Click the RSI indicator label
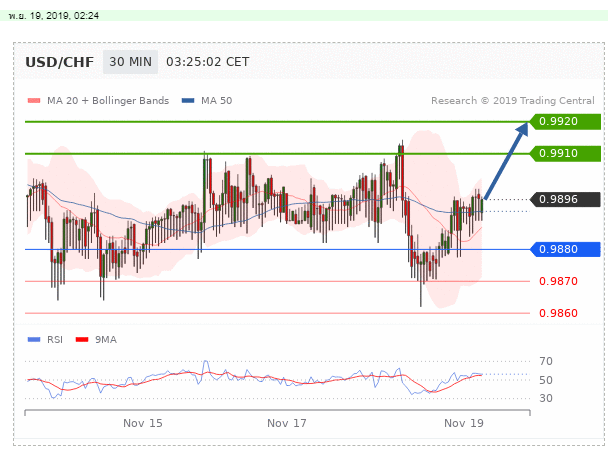Viewport: 608px width, 453px height. click(55, 340)
